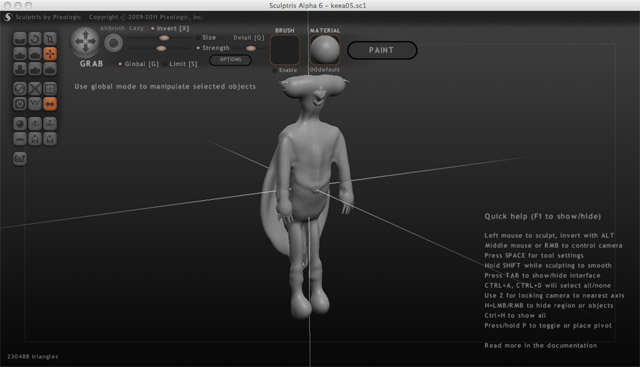Click the Size slider handle
The image size is (640, 367).
164,38
